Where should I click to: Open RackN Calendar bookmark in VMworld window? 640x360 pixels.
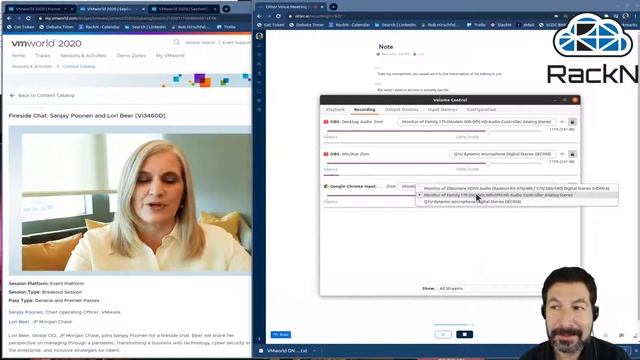99,27
